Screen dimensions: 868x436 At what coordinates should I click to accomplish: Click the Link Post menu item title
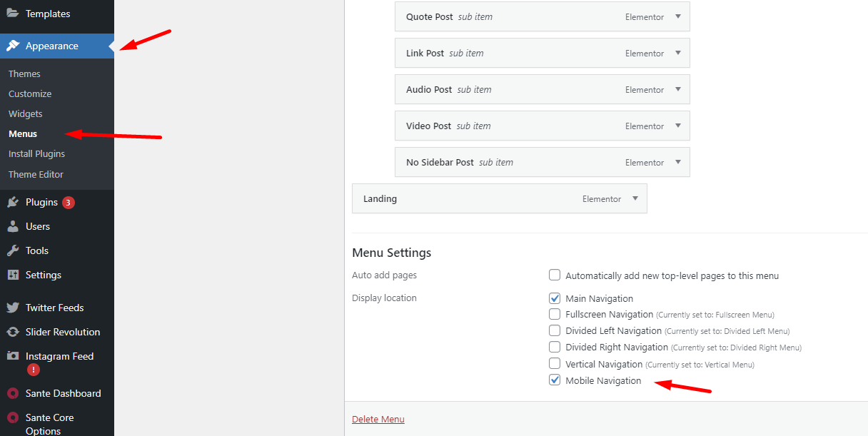(425, 53)
